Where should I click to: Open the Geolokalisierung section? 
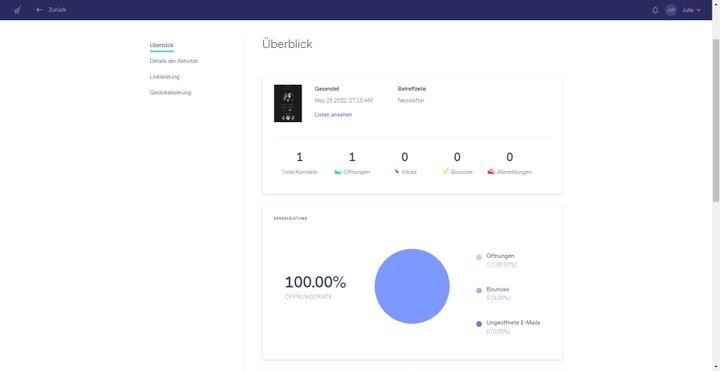(x=170, y=92)
